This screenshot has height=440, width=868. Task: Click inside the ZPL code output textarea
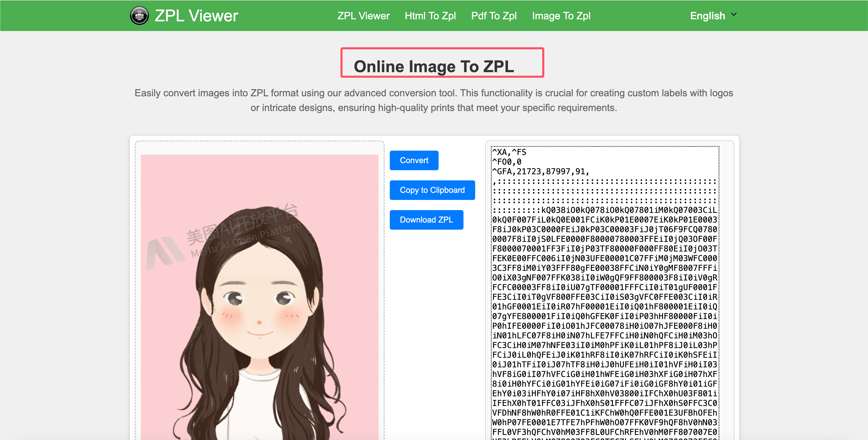pos(605,293)
